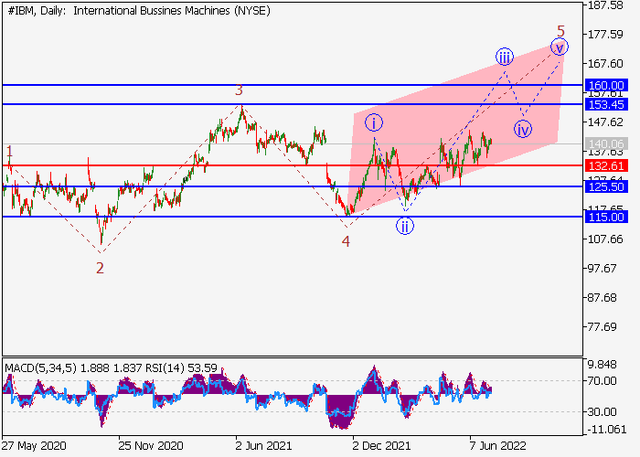Click the 153.45 price level label
The image size is (640, 457).
point(606,104)
